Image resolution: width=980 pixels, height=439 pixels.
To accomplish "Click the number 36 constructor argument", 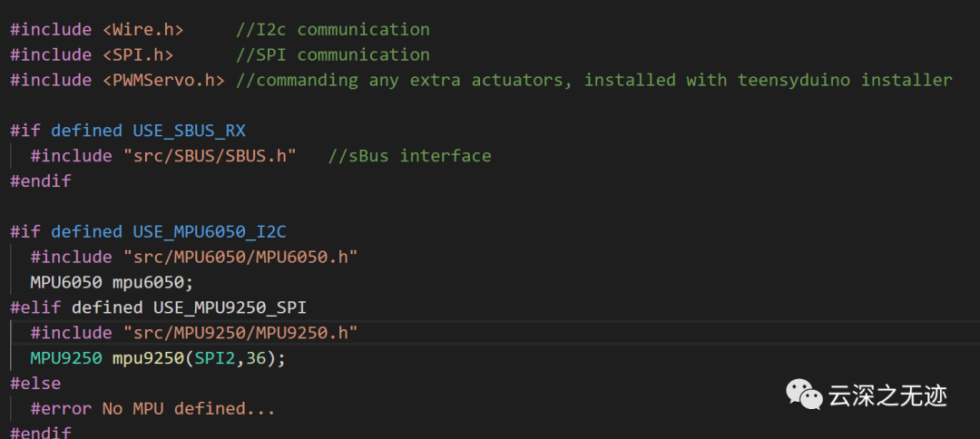I will pos(255,358).
